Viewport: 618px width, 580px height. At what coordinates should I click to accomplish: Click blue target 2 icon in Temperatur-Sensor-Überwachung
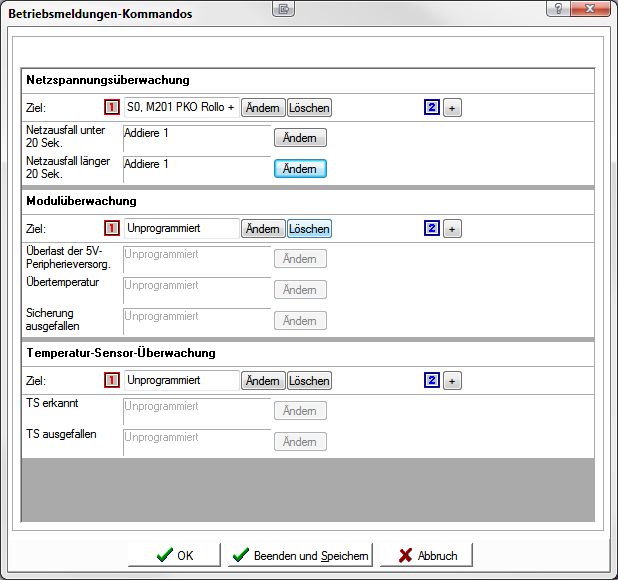click(x=431, y=381)
